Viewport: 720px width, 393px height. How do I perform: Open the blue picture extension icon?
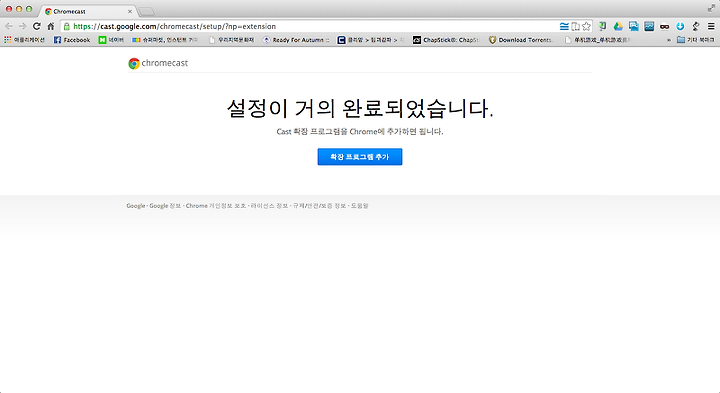click(x=634, y=26)
